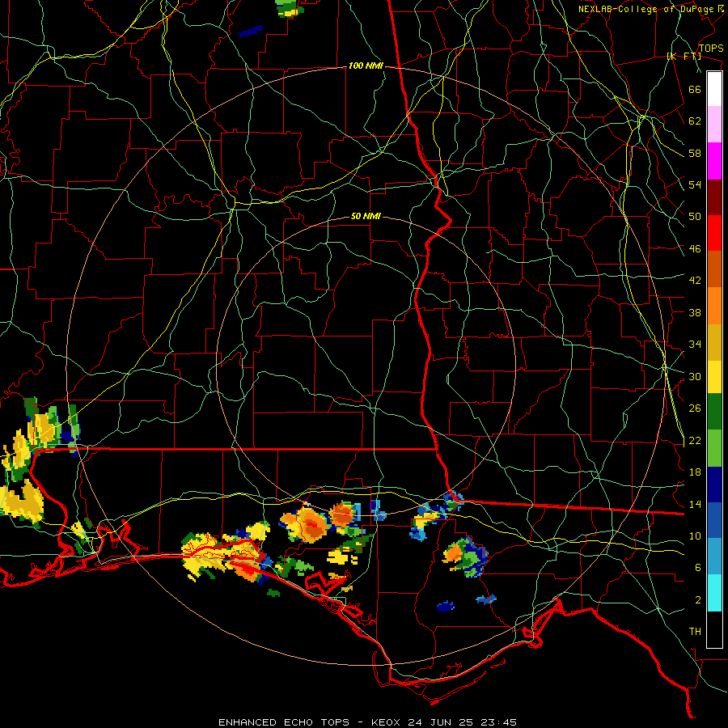This screenshot has height=728, width=728.
Task: Click the legend value 58
Action: tap(695, 153)
